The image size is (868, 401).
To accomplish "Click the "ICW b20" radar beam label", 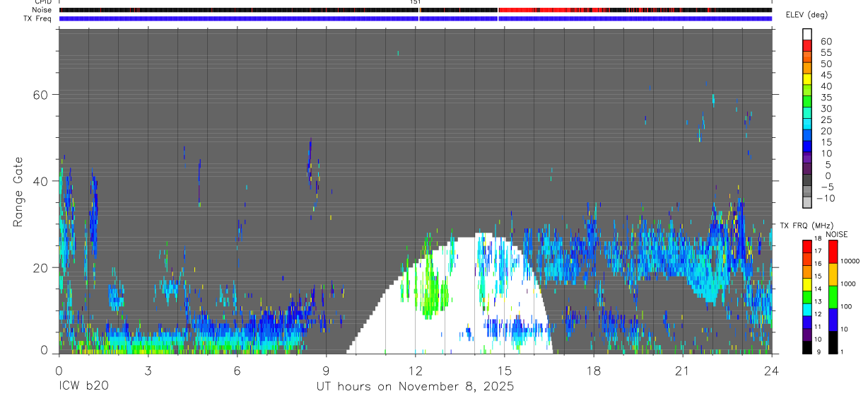I will point(83,387).
